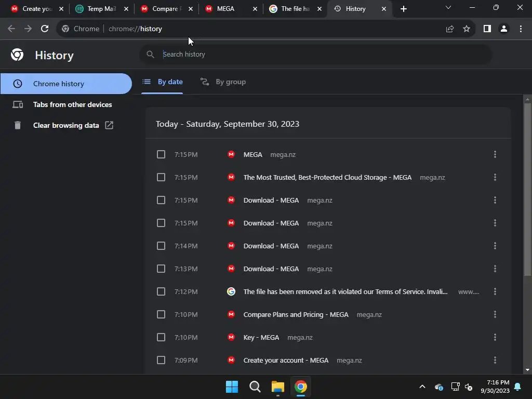
Task: Tick checkbox for file removed Google entry
Action: (161, 291)
